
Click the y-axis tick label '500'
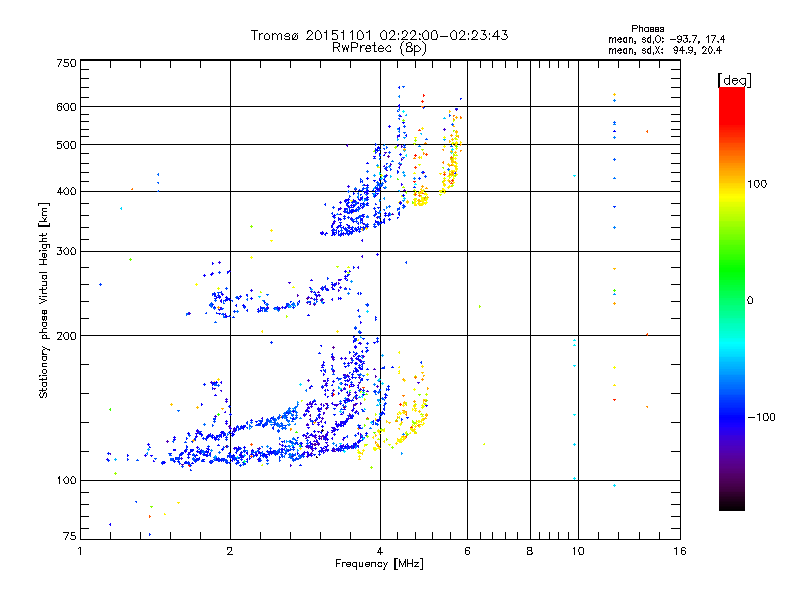[66, 145]
